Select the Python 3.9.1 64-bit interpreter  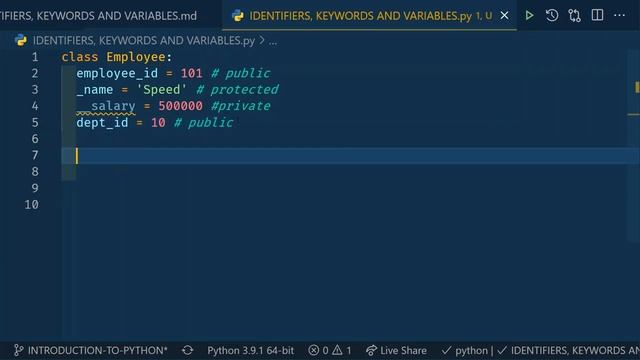click(x=250, y=350)
